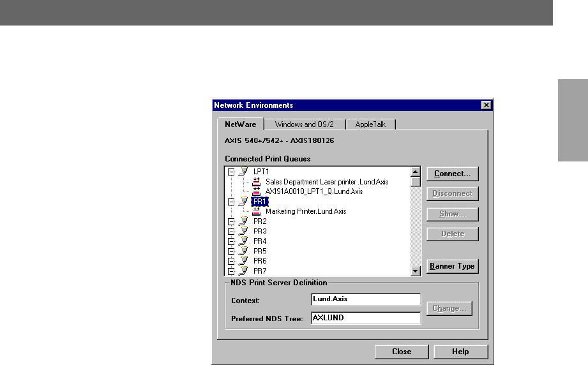Click the LPT1 port icon
This screenshot has width=588, height=365.
point(242,172)
